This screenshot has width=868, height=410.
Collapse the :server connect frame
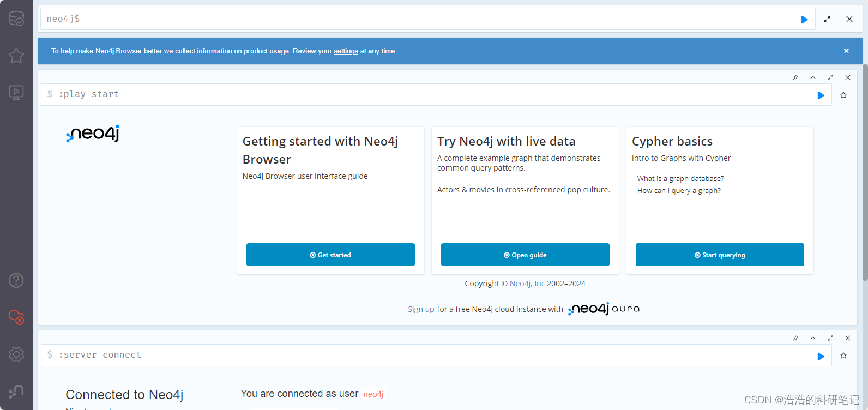813,338
